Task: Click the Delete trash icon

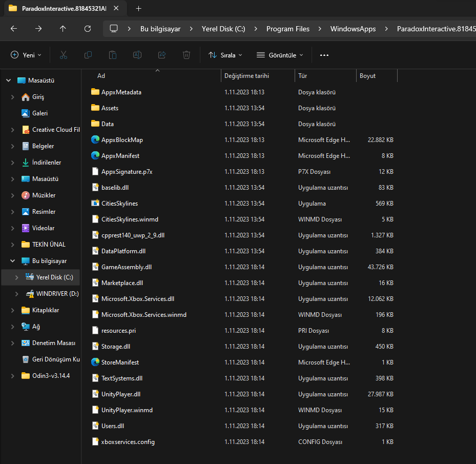Action: click(187, 55)
